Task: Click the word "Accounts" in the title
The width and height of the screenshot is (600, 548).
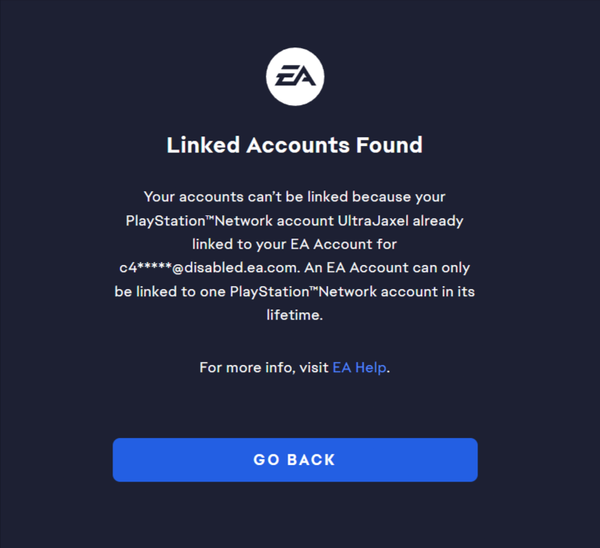Action: click(x=298, y=145)
